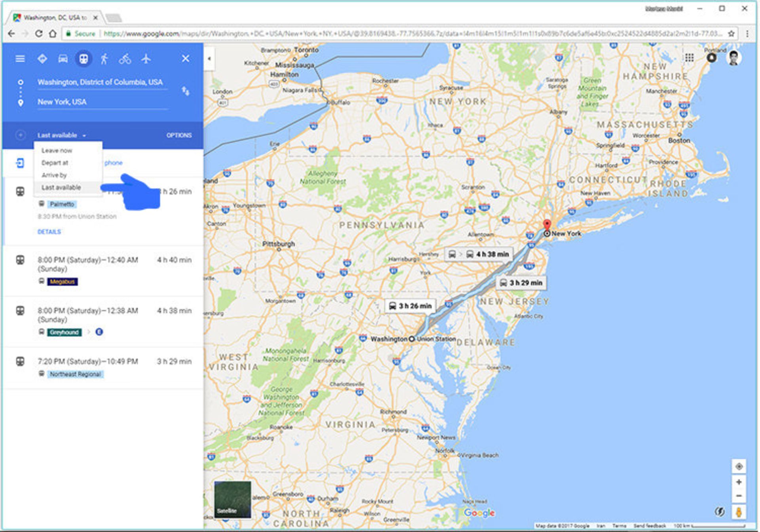Choose Leave now from the menu
The image size is (760, 532).
68,150
